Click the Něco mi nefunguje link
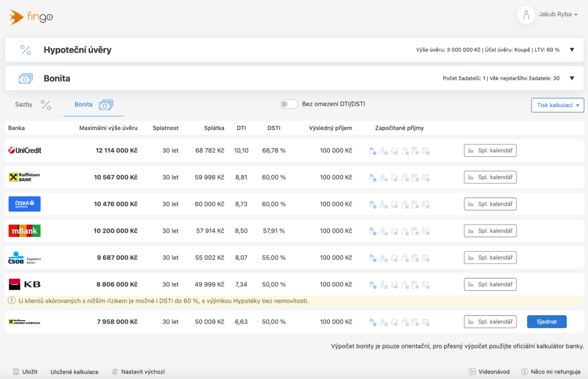The height and width of the screenshot is (379, 588). (x=551, y=372)
